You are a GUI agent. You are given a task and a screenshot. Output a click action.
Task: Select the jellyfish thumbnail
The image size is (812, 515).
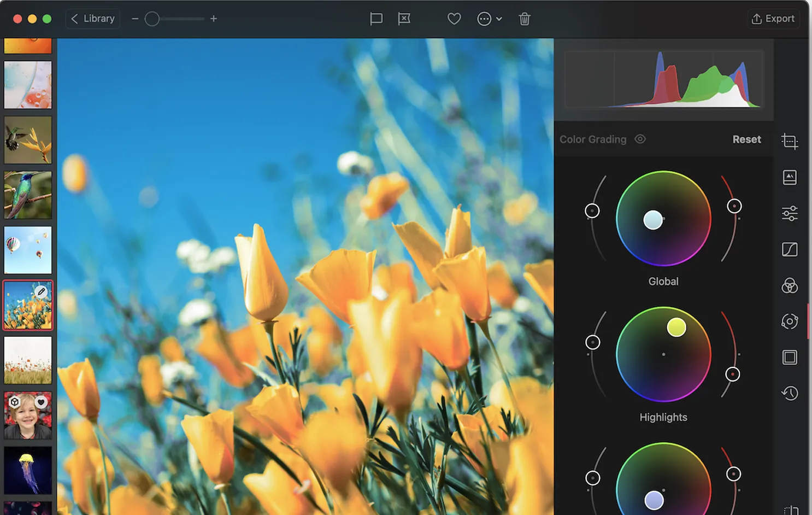click(x=28, y=471)
